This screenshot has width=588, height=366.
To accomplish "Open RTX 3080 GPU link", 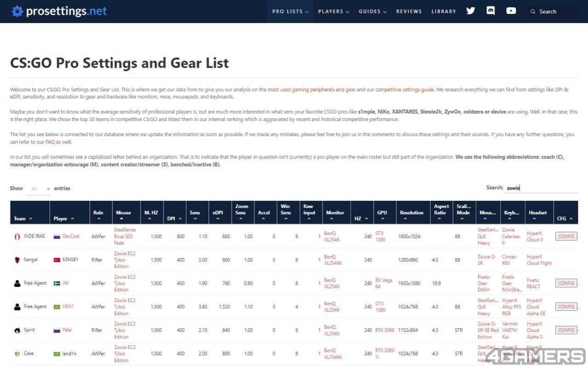I will (384, 330).
